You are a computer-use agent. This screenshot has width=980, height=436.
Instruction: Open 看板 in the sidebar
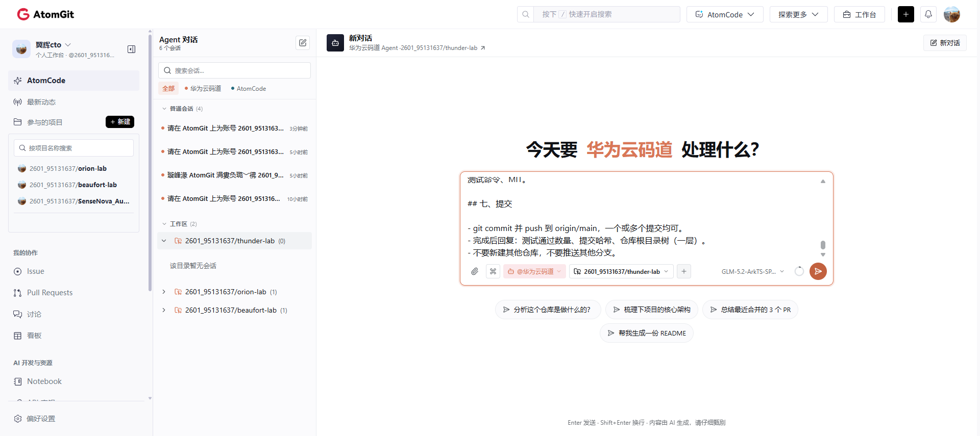pyautogui.click(x=34, y=336)
